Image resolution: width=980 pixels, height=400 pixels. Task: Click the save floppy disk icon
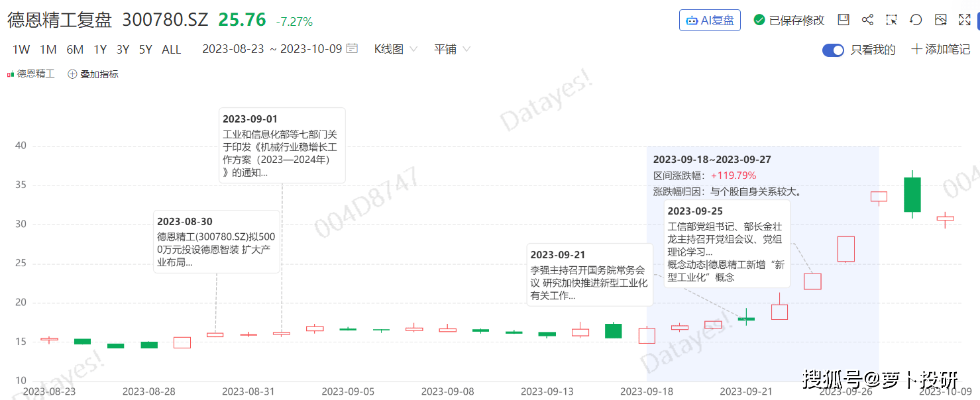point(844,20)
